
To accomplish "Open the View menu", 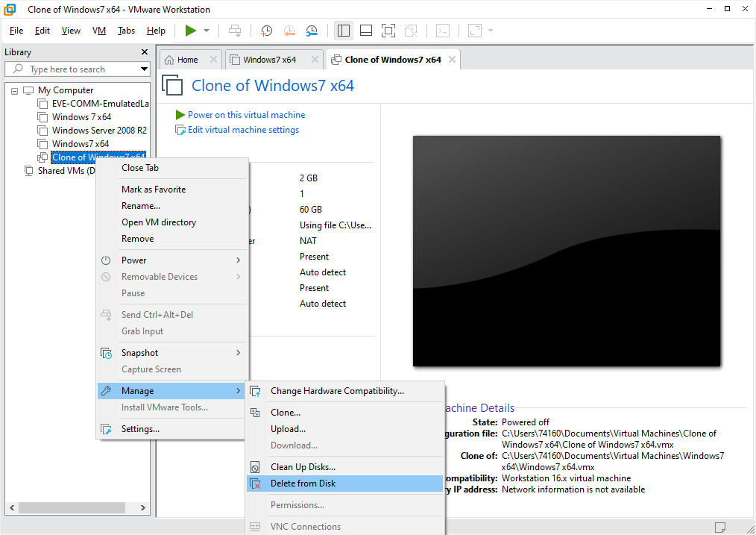I will coord(71,31).
